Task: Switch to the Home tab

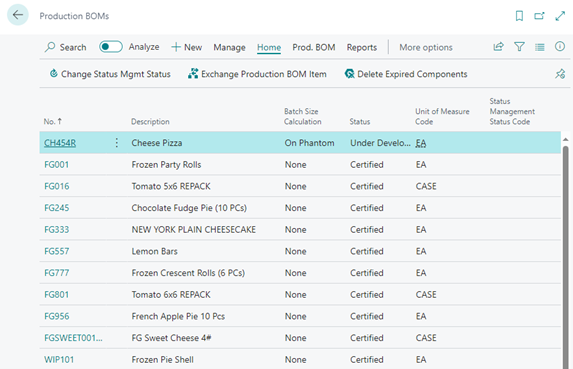Action: pos(269,47)
